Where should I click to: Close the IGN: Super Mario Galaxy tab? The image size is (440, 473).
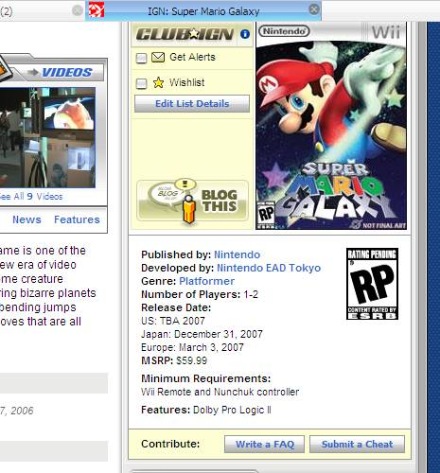tap(314, 9)
